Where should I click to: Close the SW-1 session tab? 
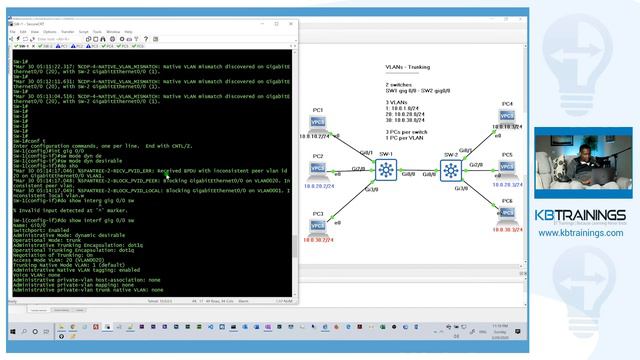[33, 46]
